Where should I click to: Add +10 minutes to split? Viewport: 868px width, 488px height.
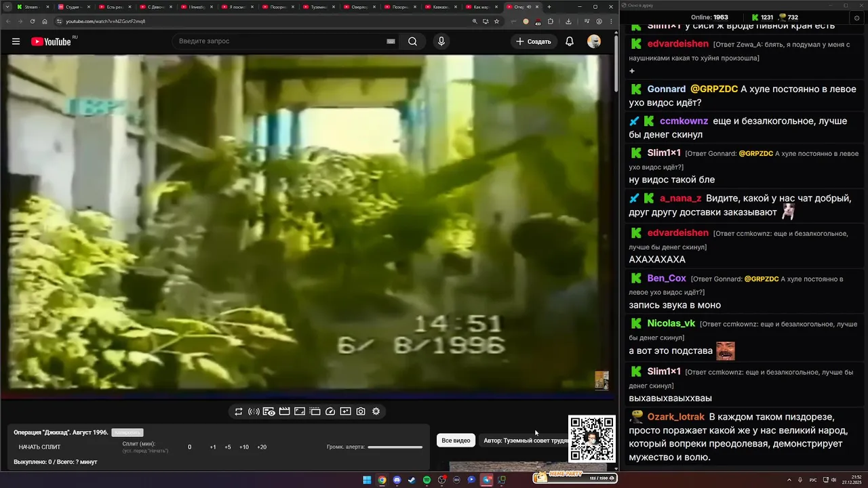(x=244, y=447)
